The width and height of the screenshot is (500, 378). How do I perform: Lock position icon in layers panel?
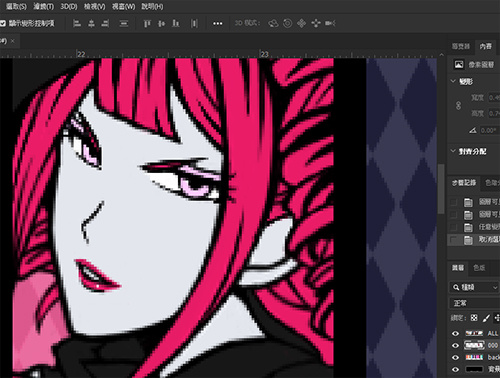[x=497, y=318]
